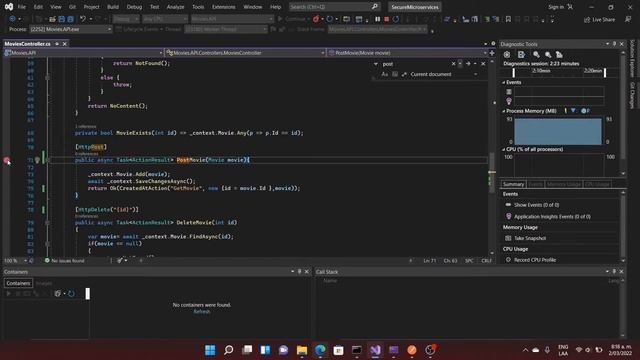640x360 pixels.
Task: Open the MoviesController class navigation dropdown
Action: point(245,53)
